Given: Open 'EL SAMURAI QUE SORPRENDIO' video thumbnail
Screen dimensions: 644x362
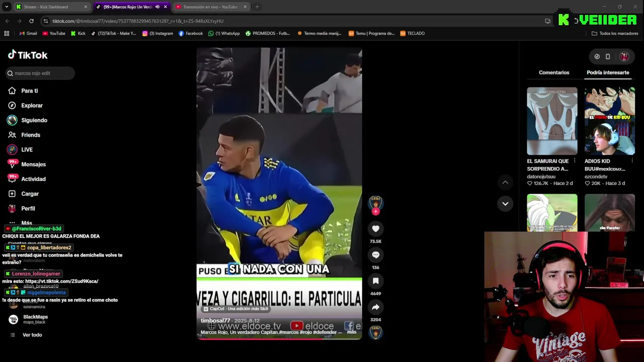Looking at the screenshot, I should point(552,121).
